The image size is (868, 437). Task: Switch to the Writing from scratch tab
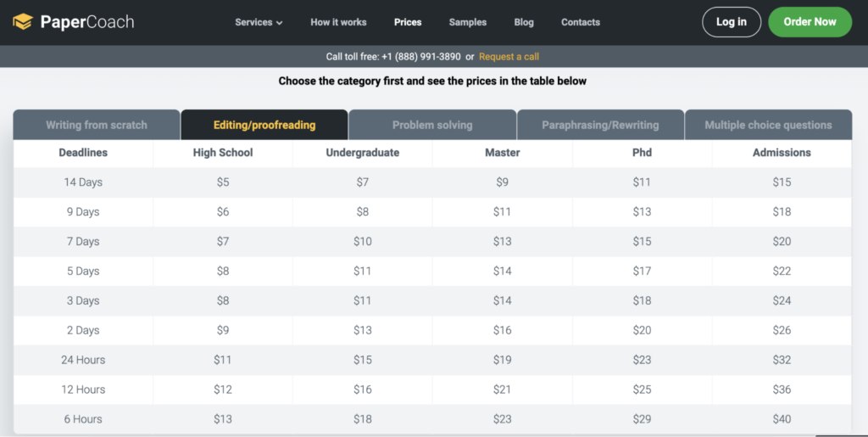[x=97, y=125]
